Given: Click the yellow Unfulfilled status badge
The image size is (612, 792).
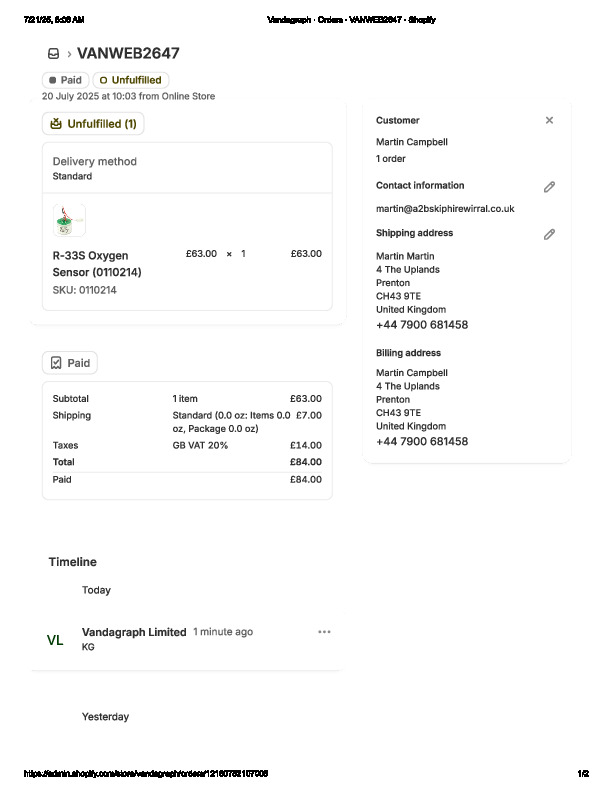Looking at the screenshot, I should click(131, 80).
